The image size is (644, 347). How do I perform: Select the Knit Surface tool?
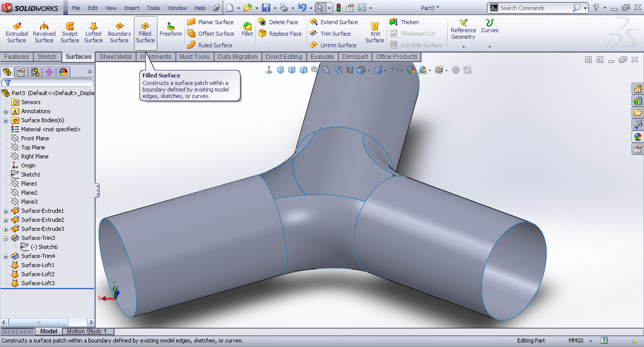point(375,33)
